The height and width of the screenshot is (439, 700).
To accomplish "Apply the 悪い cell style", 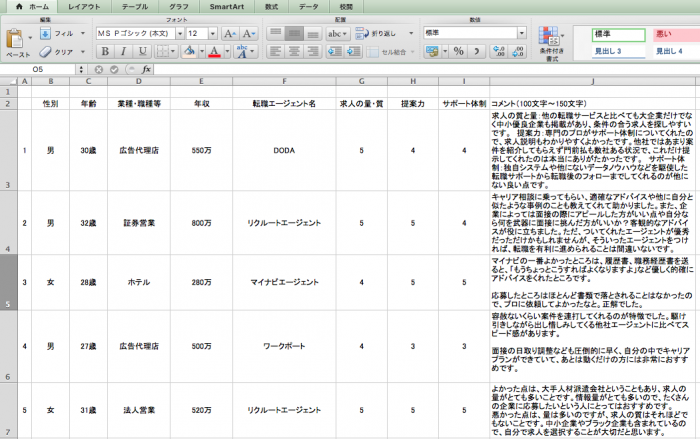I will click(675, 34).
